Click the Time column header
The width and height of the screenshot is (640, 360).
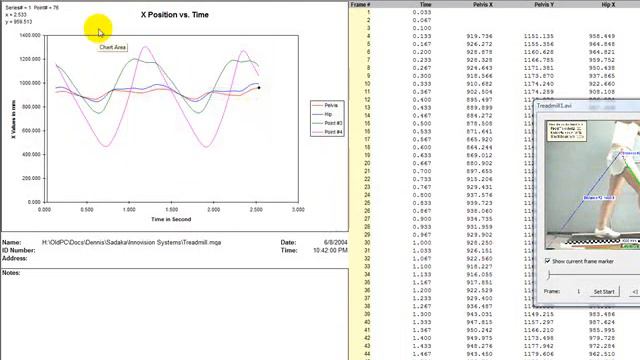[x=425, y=4]
